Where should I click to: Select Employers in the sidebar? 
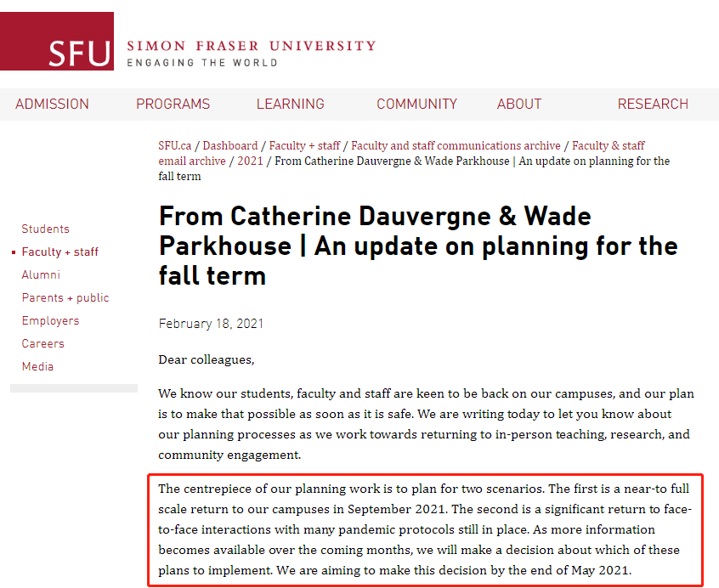[50, 320]
